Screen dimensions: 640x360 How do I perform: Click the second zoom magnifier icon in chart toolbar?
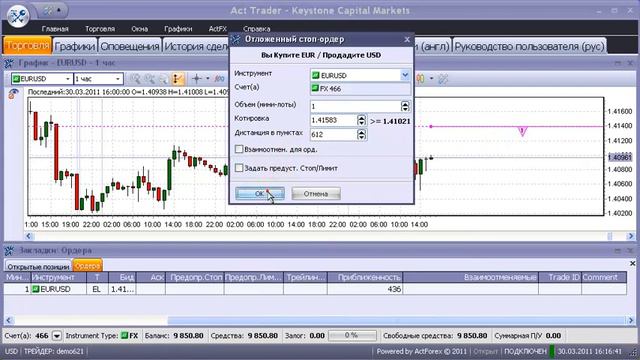149,79
